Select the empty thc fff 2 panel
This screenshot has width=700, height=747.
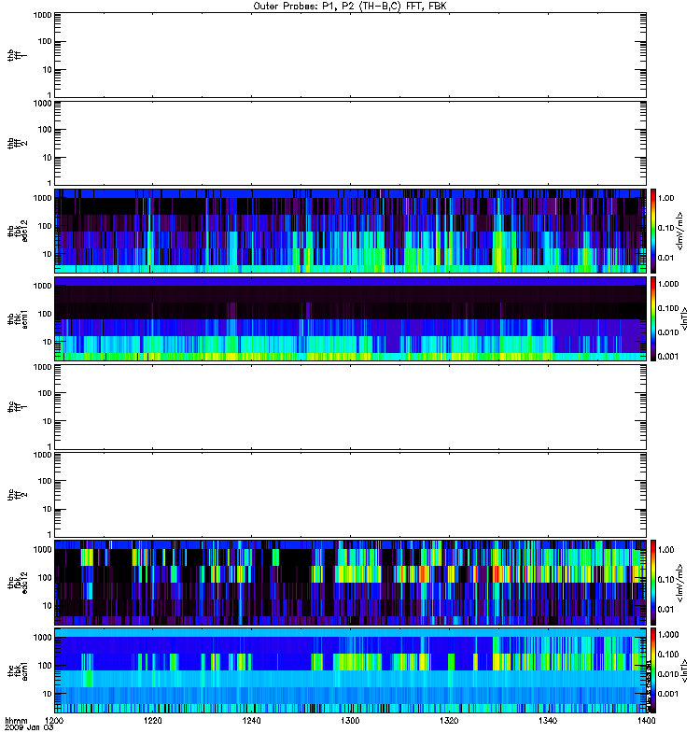[350, 495]
